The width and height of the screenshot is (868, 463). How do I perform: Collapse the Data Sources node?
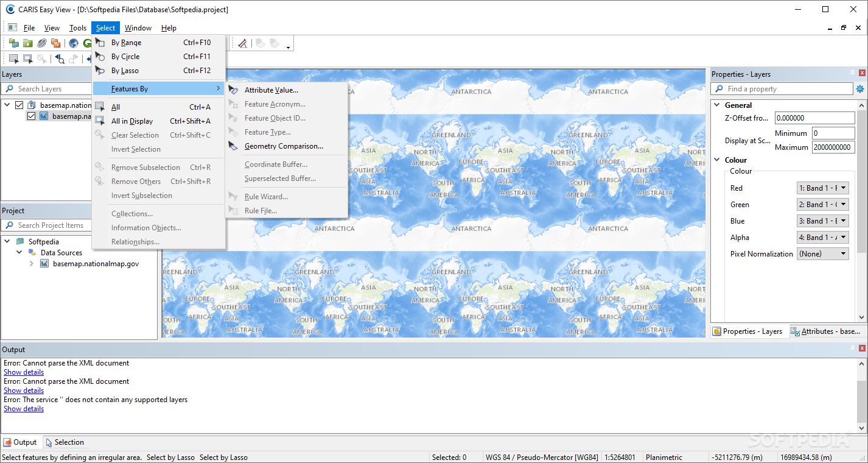(19, 253)
